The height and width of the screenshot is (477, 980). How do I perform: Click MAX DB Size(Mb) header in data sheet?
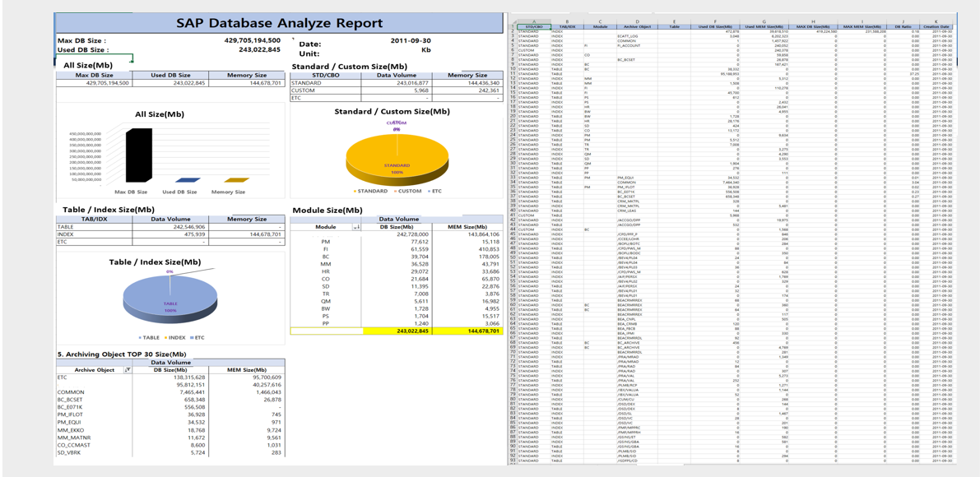(813, 27)
